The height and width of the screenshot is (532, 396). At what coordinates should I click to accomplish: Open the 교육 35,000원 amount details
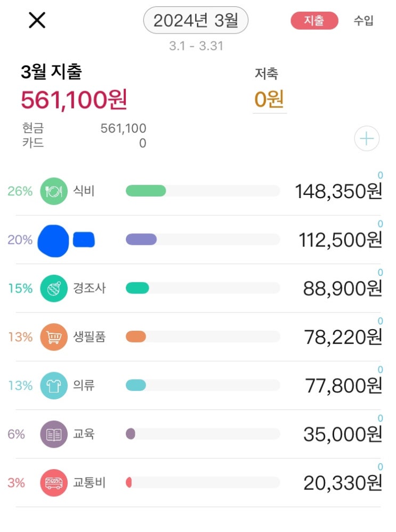tap(343, 435)
